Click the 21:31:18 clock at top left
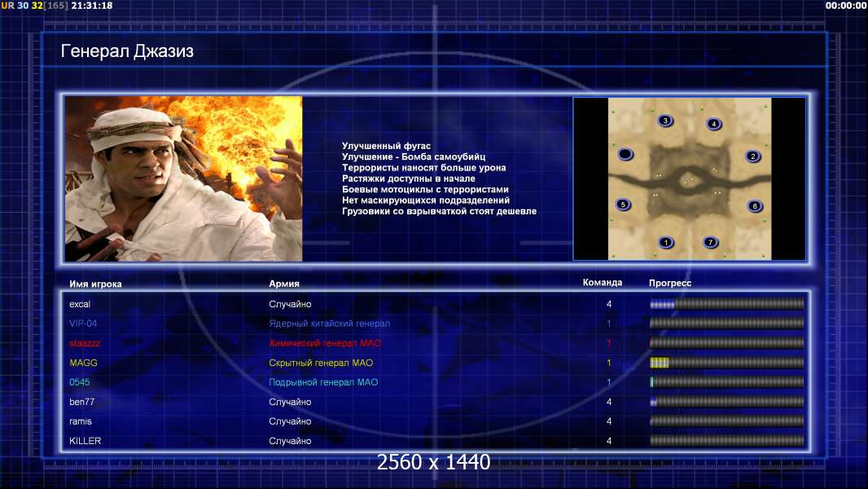The image size is (868, 489). pos(91,6)
